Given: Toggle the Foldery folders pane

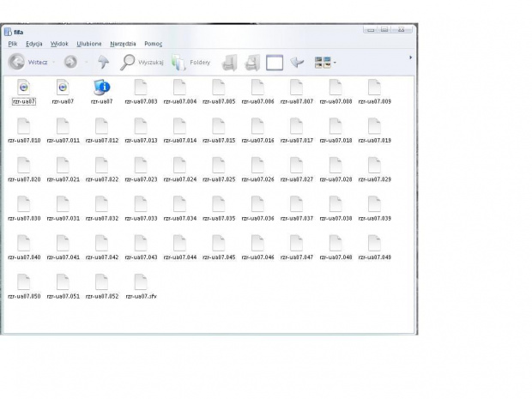Looking at the screenshot, I should [x=190, y=62].
